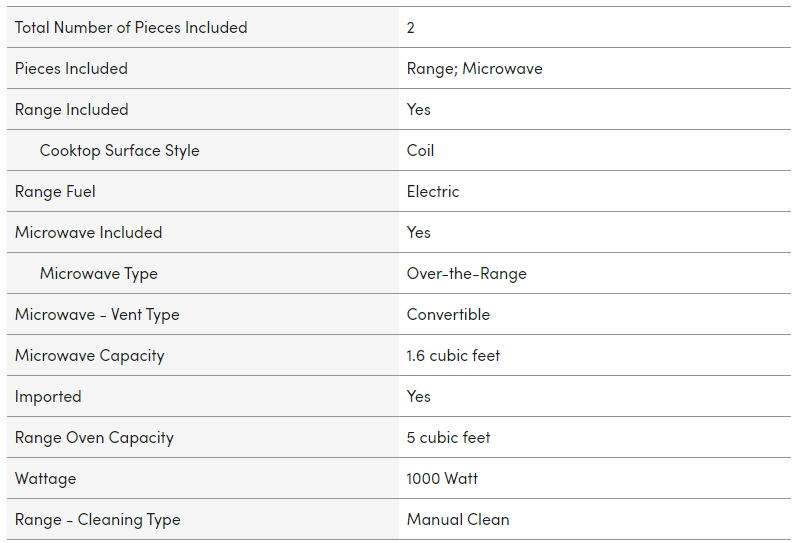
Task: Click the Coil value
Action: 420,151
